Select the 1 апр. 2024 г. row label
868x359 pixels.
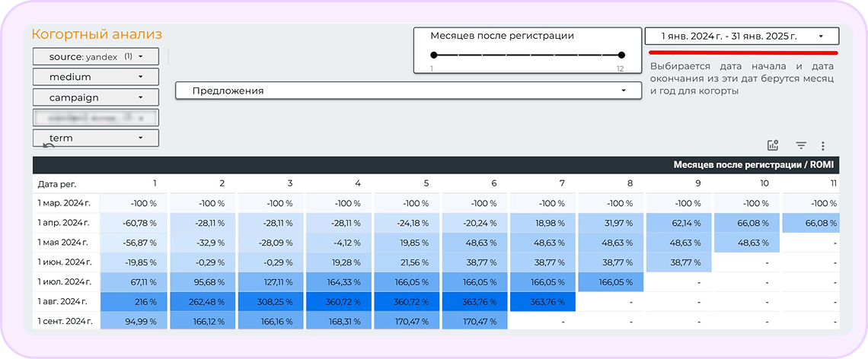pos(64,223)
